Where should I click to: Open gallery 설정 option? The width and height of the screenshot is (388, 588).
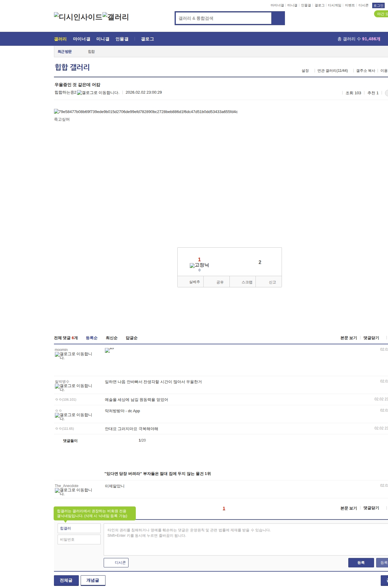pos(305,71)
